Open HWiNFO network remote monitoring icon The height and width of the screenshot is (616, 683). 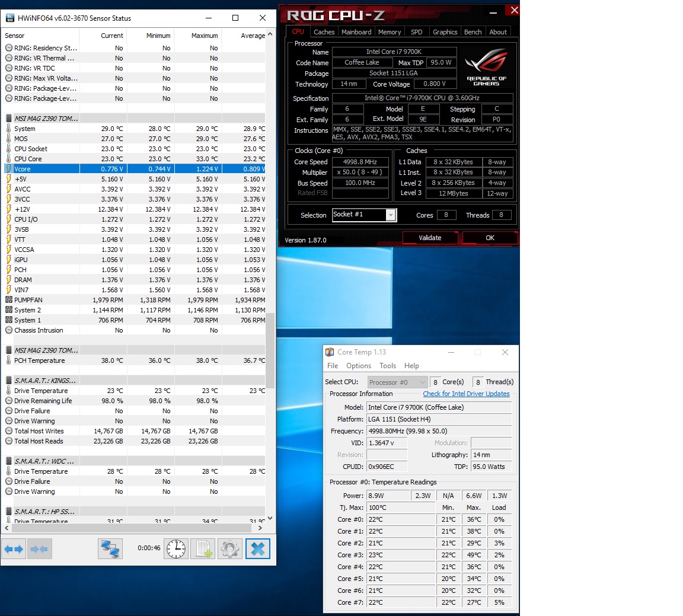110,549
